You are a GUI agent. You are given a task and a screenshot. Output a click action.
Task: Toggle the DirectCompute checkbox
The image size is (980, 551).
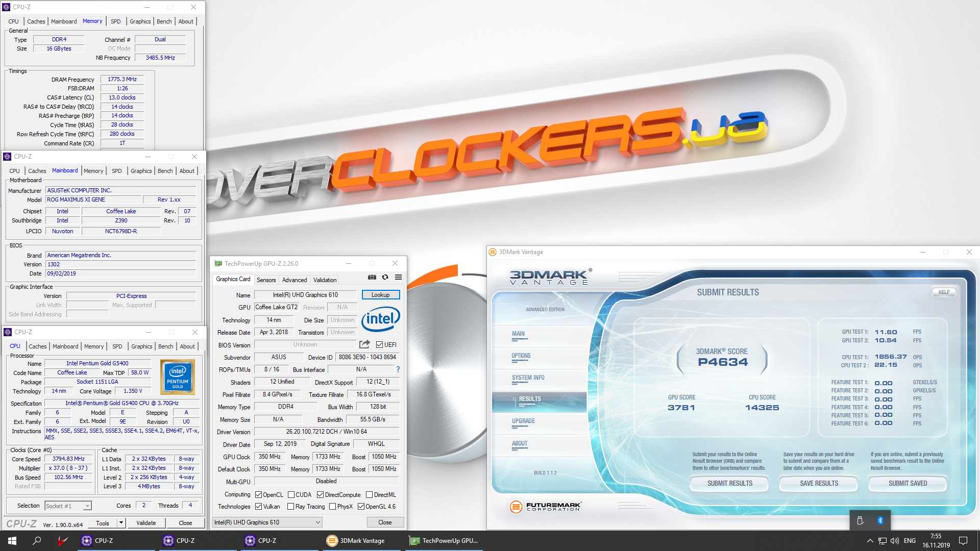click(320, 495)
